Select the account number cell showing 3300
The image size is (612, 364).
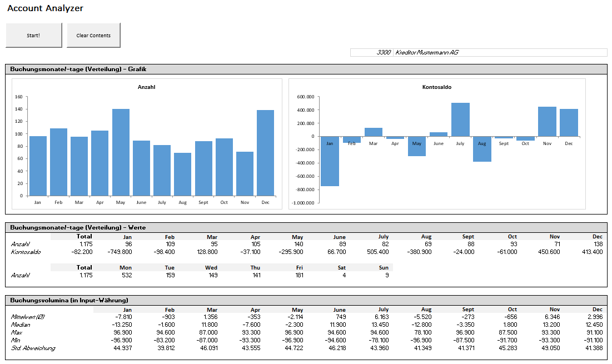point(372,52)
